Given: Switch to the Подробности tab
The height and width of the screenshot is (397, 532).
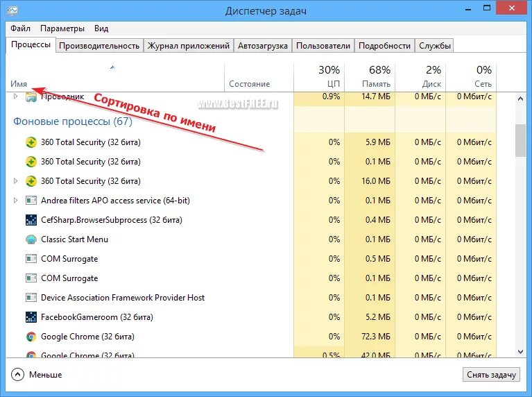Looking at the screenshot, I should tap(384, 46).
